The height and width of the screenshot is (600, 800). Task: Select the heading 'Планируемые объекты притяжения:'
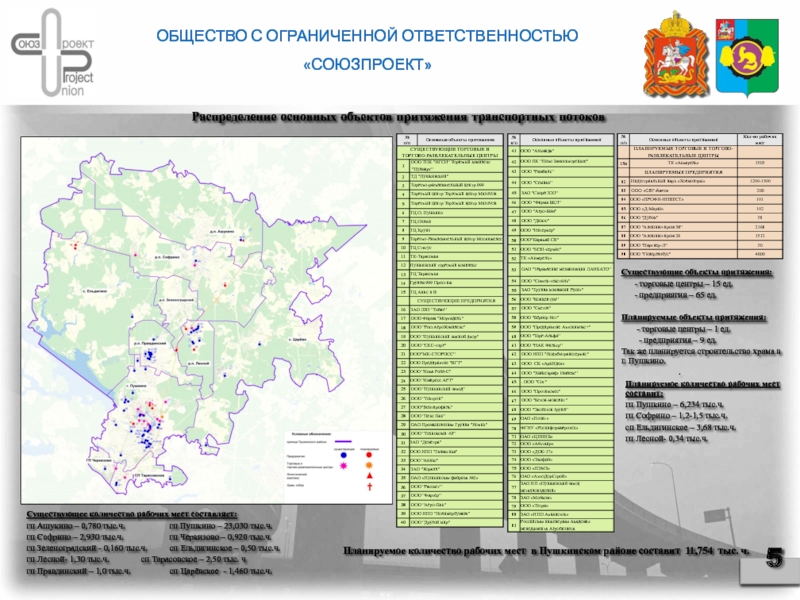693,317
